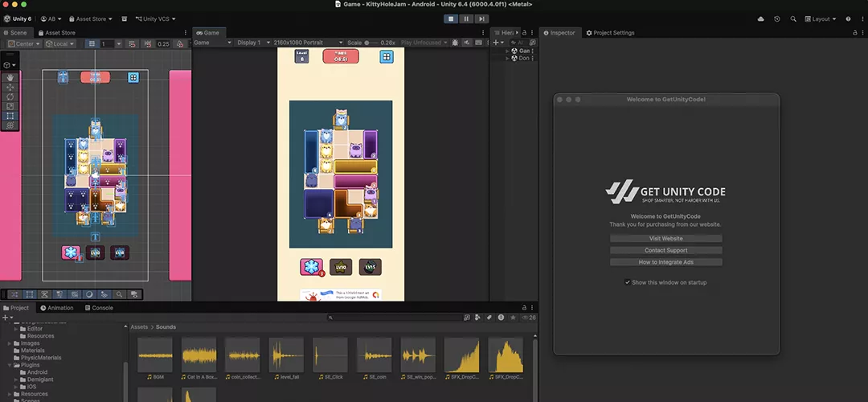Activate the Rect transform tool

10,116
